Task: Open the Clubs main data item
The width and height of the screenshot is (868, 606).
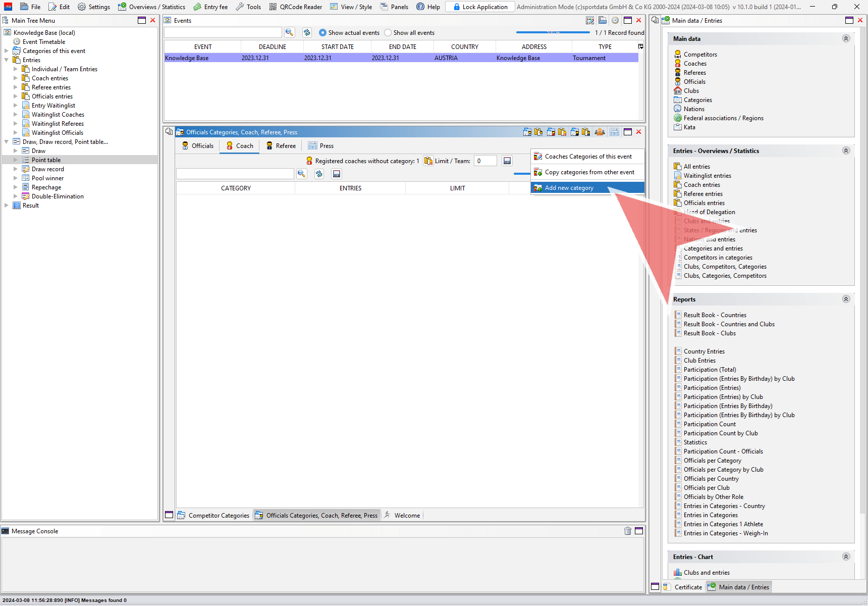Action: point(691,91)
